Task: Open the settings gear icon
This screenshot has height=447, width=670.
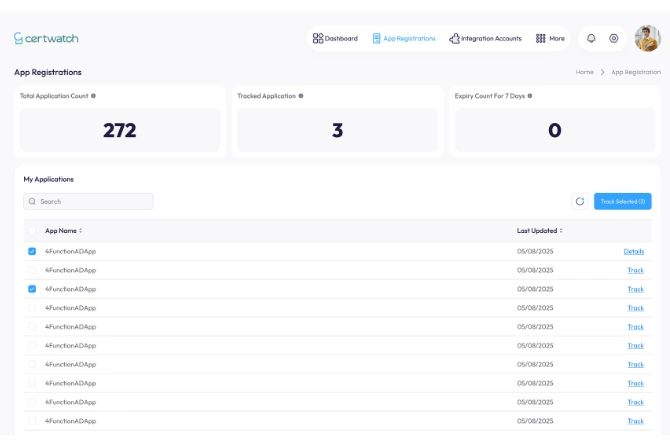Action: pyautogui.click(x=614, y=38)
